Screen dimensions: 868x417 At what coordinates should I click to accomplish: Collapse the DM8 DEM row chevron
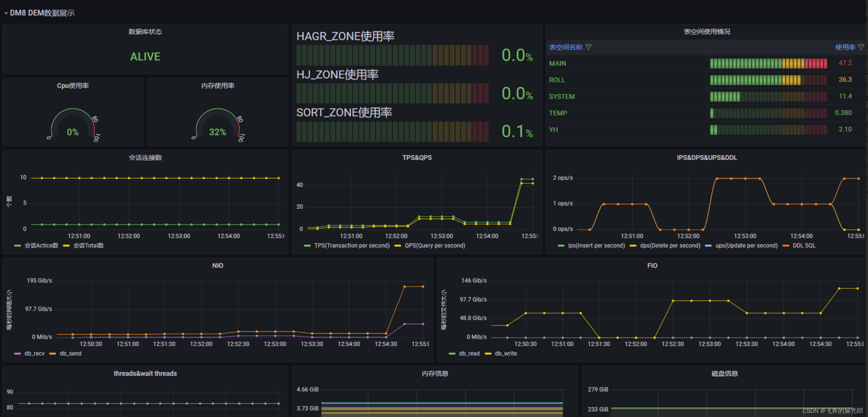6,13
